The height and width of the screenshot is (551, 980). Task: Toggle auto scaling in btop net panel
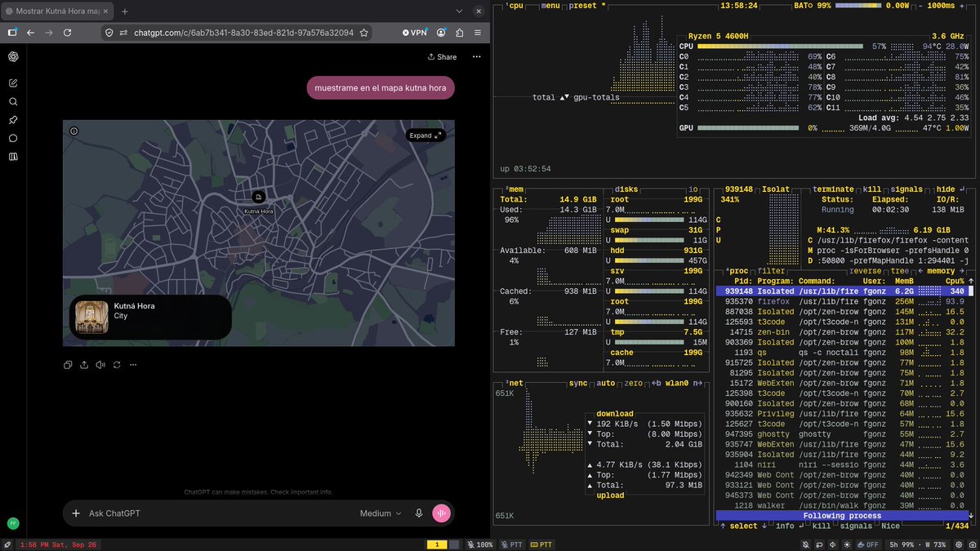click(x=607, y=383)
